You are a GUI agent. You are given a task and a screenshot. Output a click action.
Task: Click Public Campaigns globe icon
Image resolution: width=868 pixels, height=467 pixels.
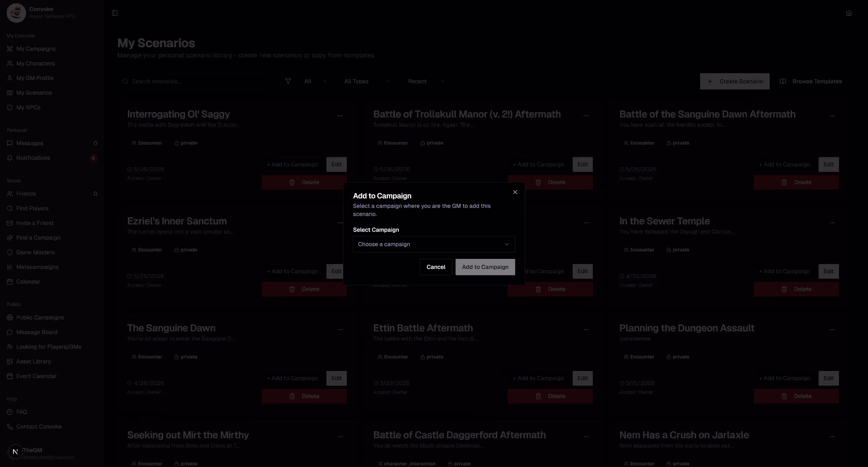click(10, 318)
